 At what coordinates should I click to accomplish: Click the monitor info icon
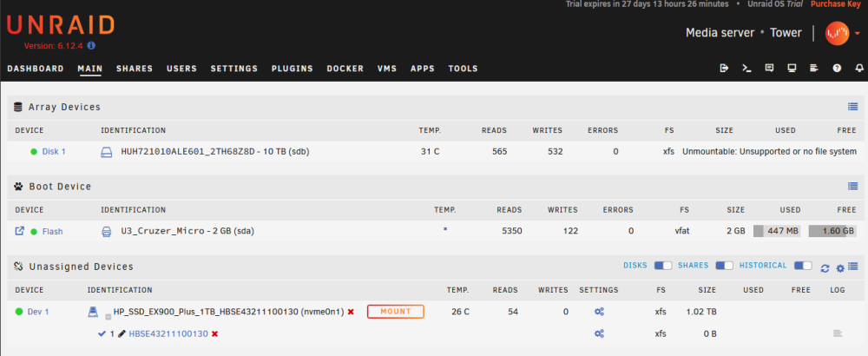[x=792, y=68]
